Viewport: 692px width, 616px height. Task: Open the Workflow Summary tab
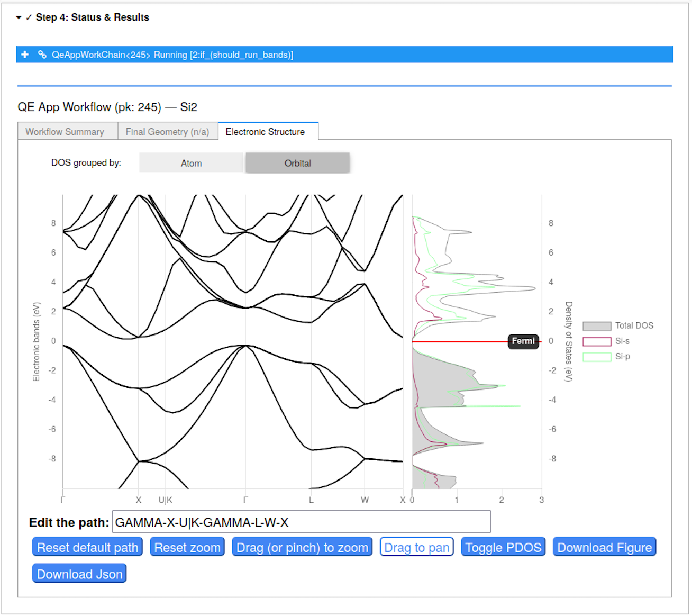(x=65, y=132)
